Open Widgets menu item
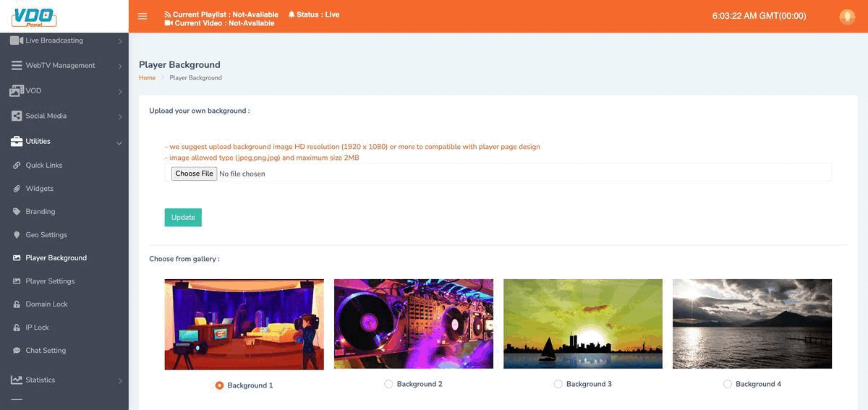The image size is (868, 410). (39, 189)
